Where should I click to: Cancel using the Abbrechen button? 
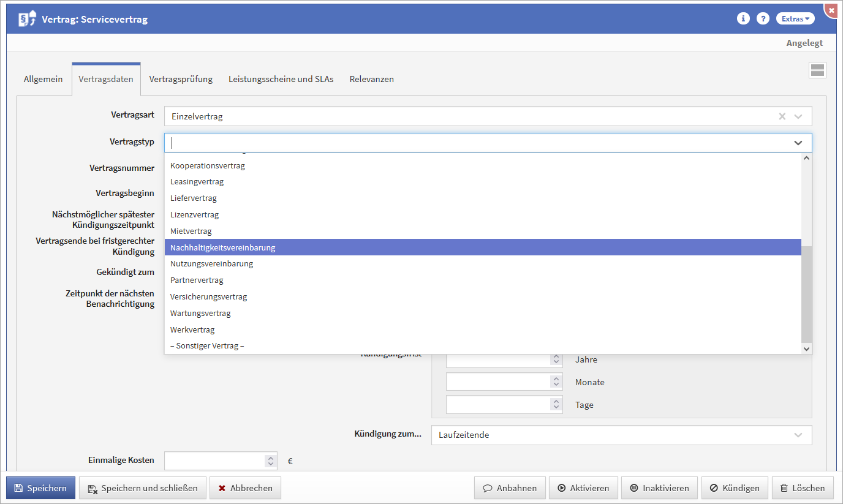245,488
